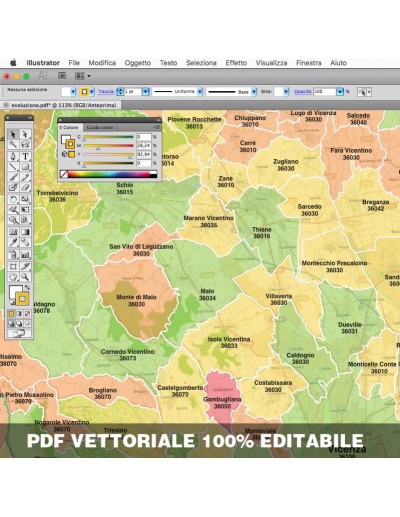Open the Colore panel options menu
This screenshot has width=400, height=517.
click(x=157, y=127)
